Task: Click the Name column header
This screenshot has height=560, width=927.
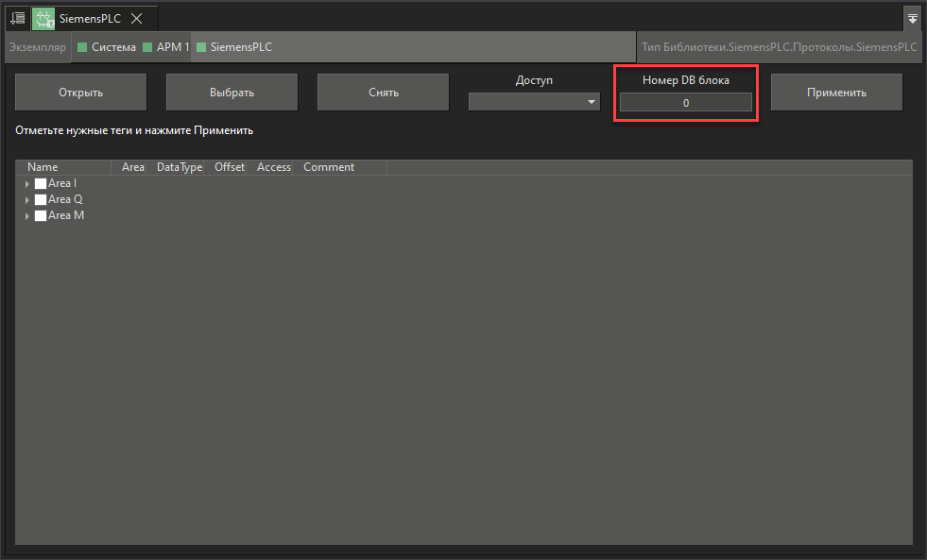Action: point(43,166)
